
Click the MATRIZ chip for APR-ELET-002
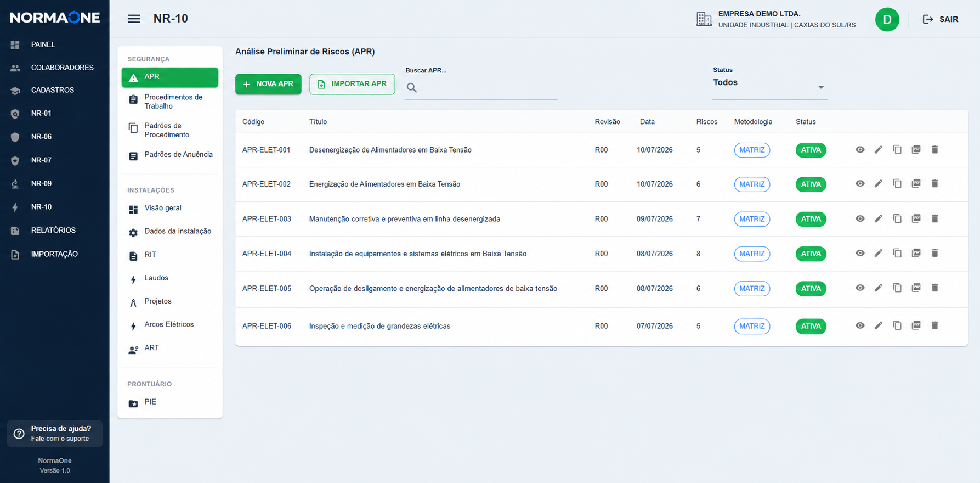(752, 184)
